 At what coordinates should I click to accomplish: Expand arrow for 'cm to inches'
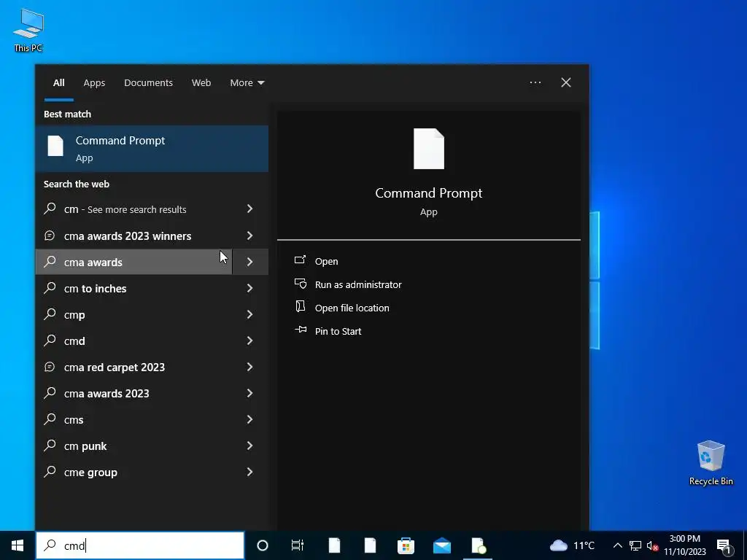250,287
